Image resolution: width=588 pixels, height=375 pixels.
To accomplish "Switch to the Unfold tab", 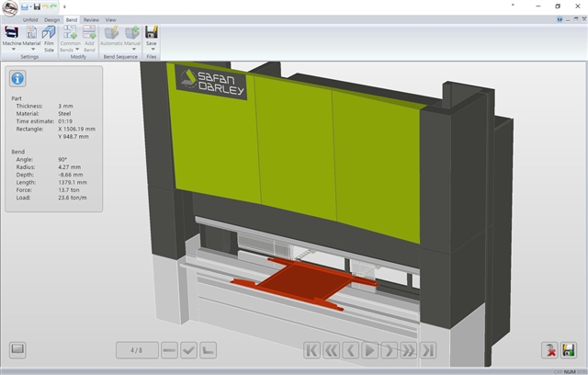I will [30, 18].
